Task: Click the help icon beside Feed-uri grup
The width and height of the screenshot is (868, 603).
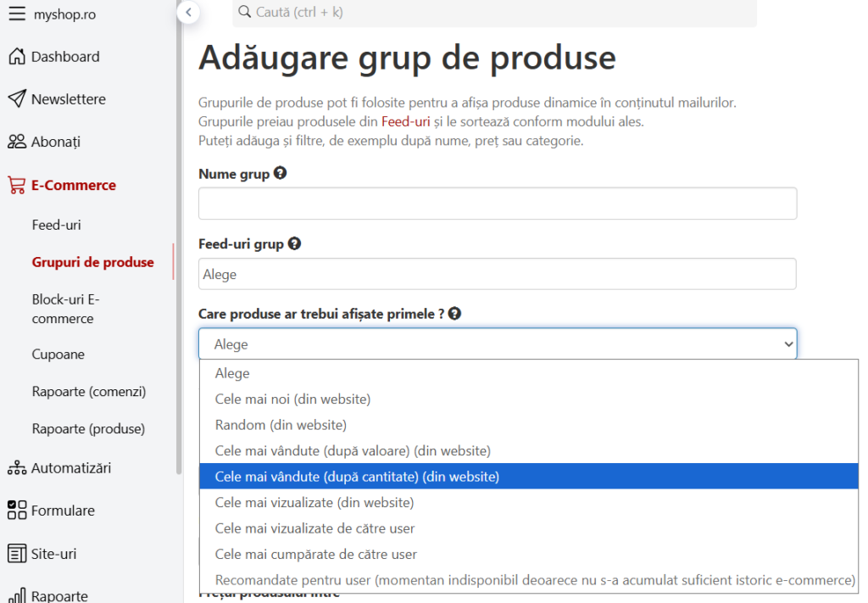Action: click(294, 243)
